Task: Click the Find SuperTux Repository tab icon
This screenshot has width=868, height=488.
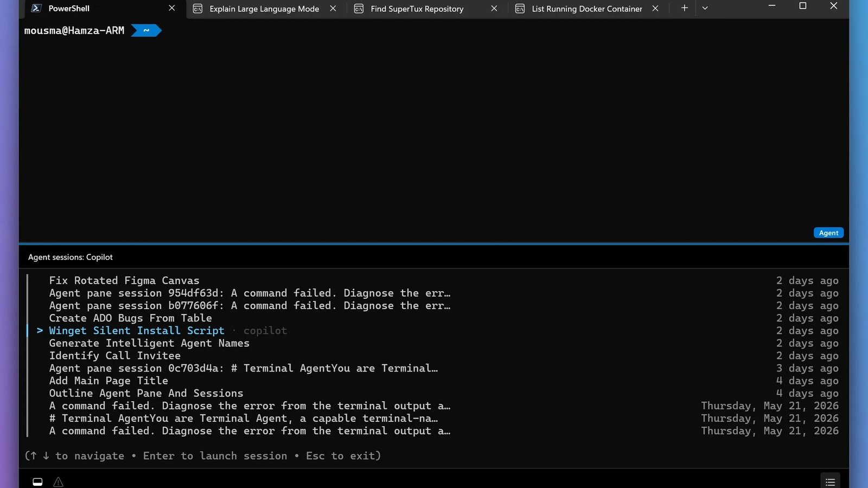Action: [x=359, y=9]
